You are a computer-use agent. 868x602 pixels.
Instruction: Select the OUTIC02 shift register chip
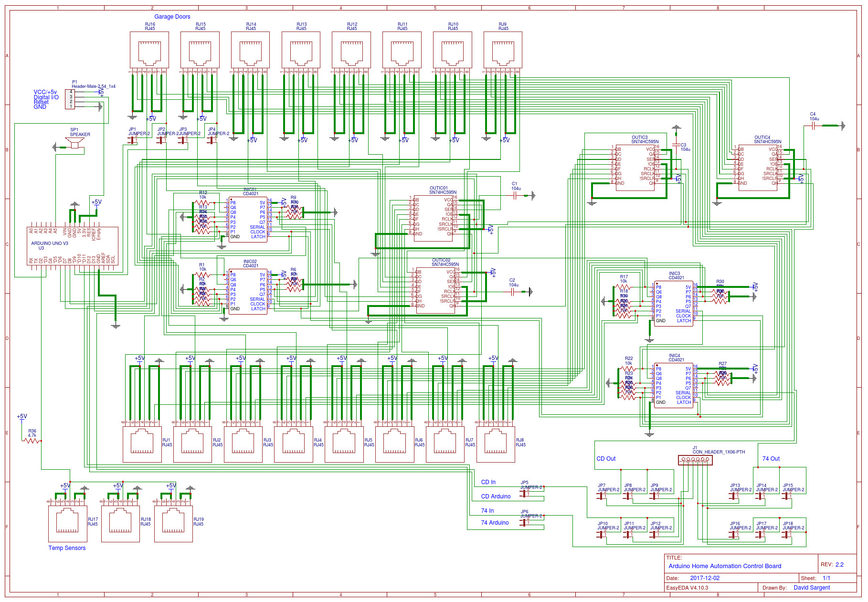point(435,290)
